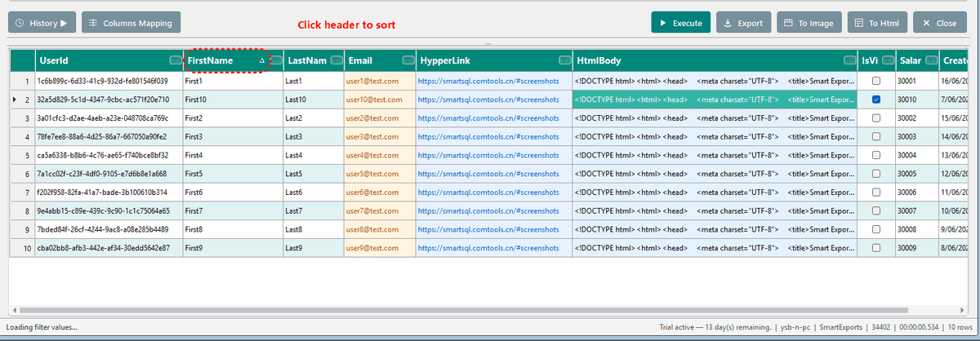This screenshot has width=980, height=341.
Task: Click the 00:00:00.534 elapsed time
Action: (920, 327)
